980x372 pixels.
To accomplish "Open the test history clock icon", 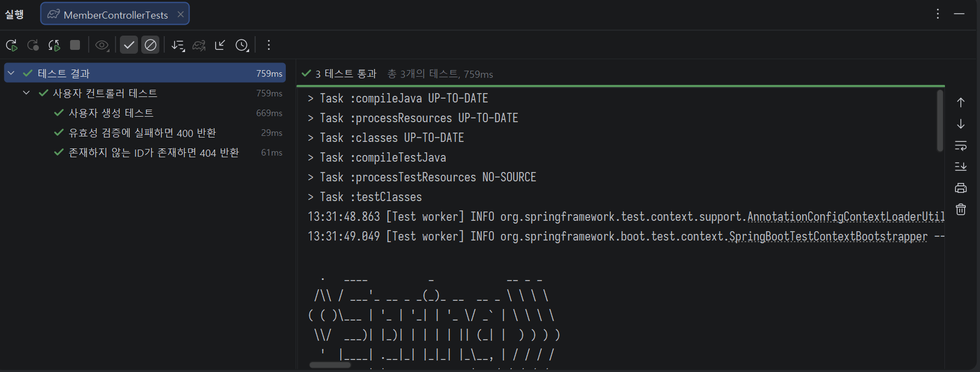I will tap(242, 45).
